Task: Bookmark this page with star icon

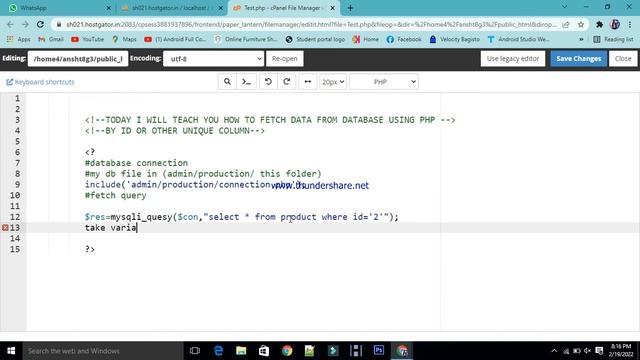Action: click(581, 24)
